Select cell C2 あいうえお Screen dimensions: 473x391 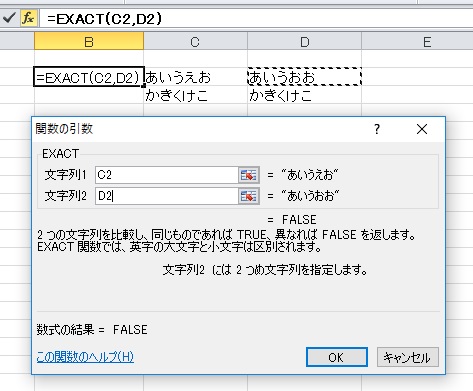(x=195, y=77)
